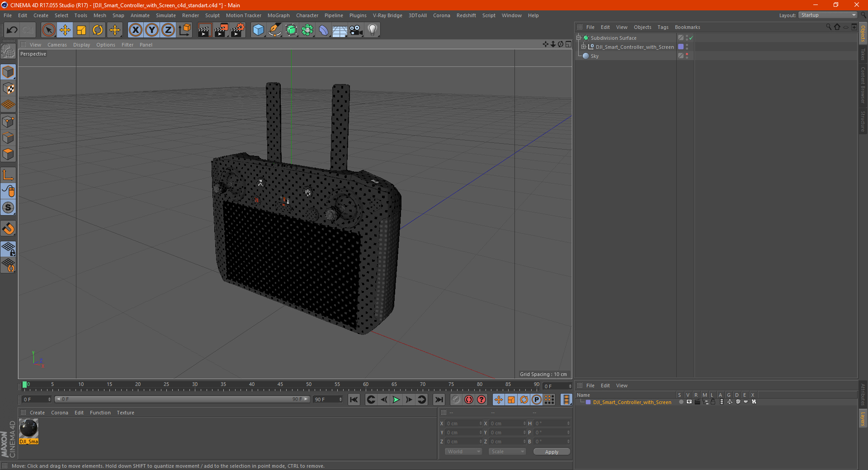The image size is (868, 470).
Task: Open material manager Texture menu
Action: tap(125, 413)
